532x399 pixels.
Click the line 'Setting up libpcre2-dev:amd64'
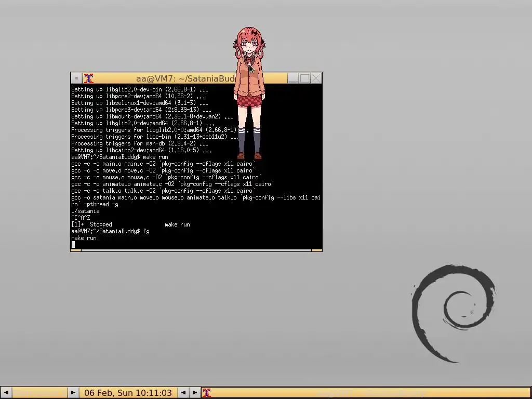click(x=138, y=96)
